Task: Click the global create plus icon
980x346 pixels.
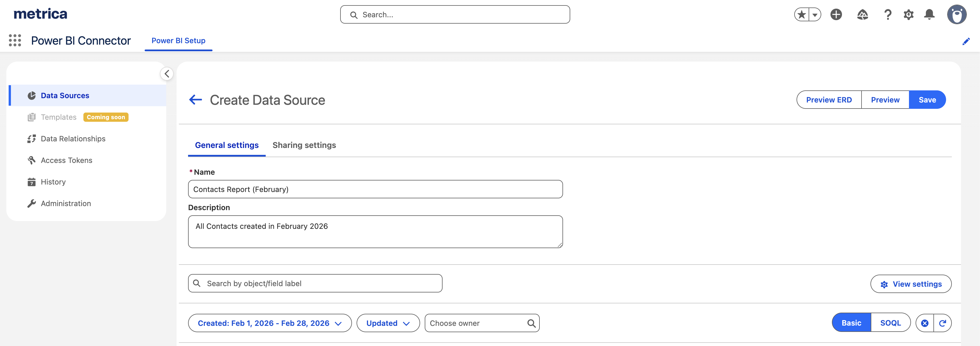Action: pyautogui.click(x=836, y=14)
